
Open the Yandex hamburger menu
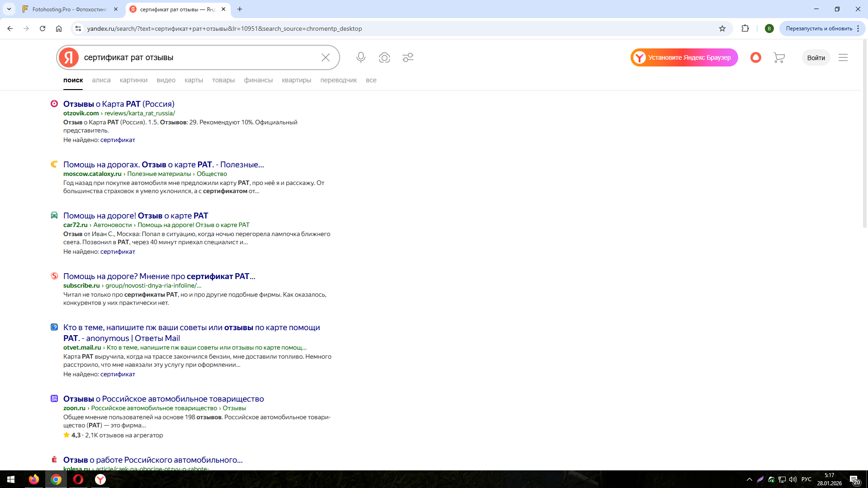click(843, 57)
